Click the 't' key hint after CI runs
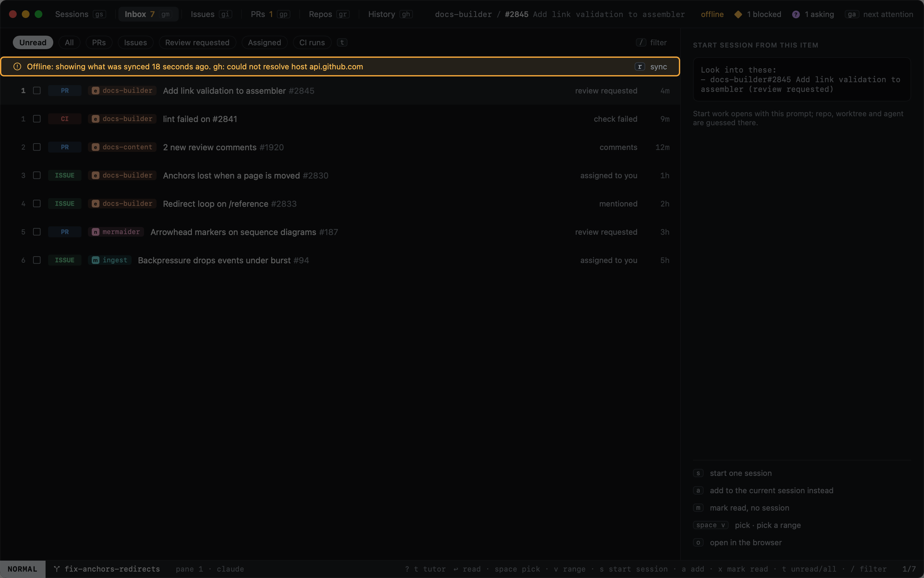The height and width of the screenshot is (578, 924). click(x=342, y=42)
